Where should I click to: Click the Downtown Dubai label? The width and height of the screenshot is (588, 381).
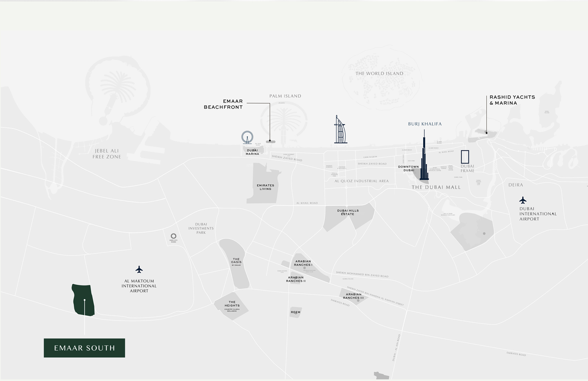click(x=408, y=168)
